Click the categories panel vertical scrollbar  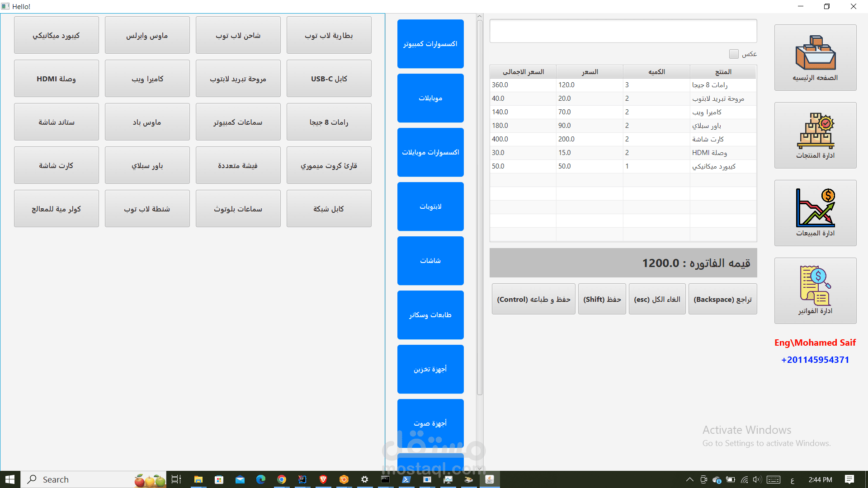[480, 208]
